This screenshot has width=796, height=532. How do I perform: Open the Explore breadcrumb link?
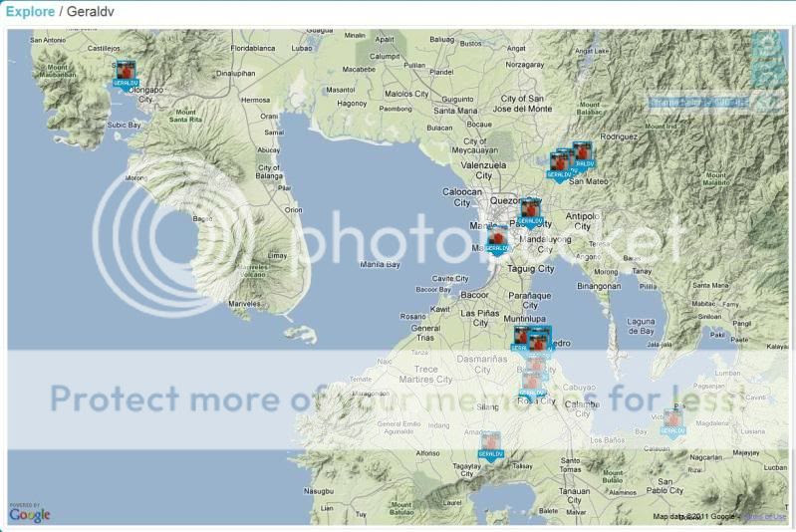coord(30,11)
